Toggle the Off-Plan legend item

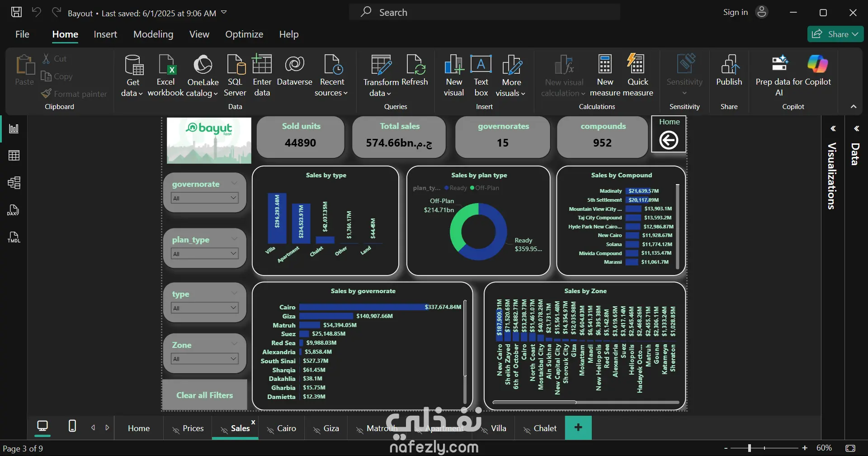485,188
